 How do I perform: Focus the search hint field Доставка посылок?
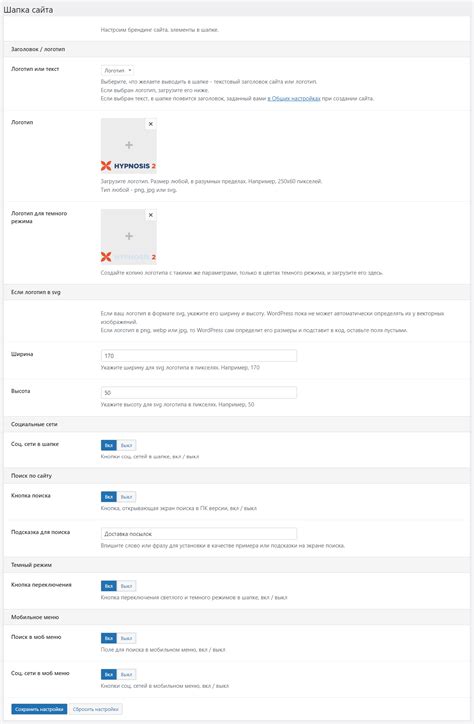click(x=198, y=534)
